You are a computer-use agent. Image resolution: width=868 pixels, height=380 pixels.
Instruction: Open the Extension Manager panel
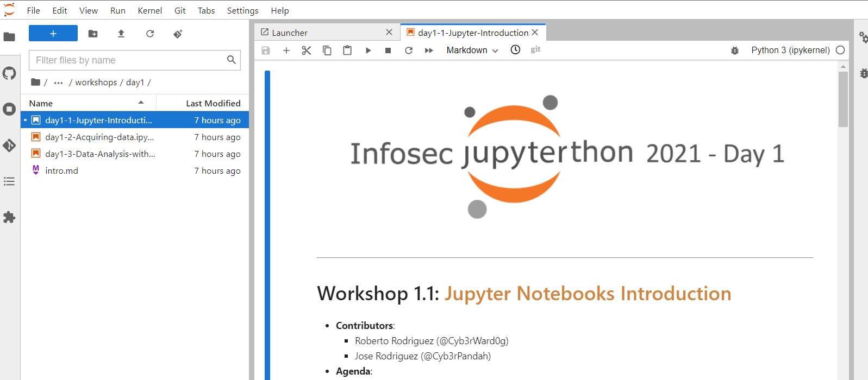9,217
